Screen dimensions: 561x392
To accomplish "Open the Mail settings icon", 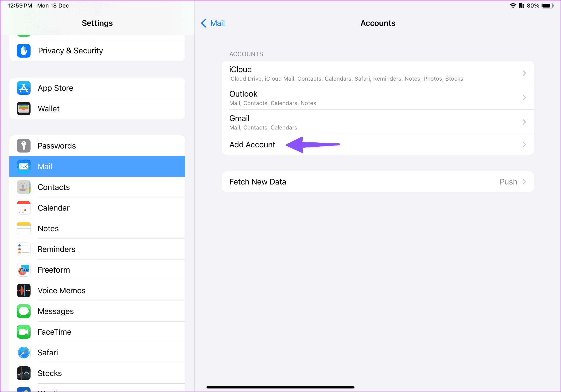I will pyautogui.click(x=23, y=166).
